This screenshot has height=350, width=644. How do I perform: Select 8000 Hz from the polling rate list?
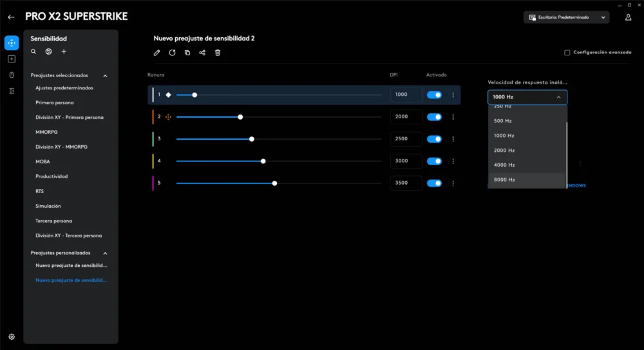click(504, 180)
